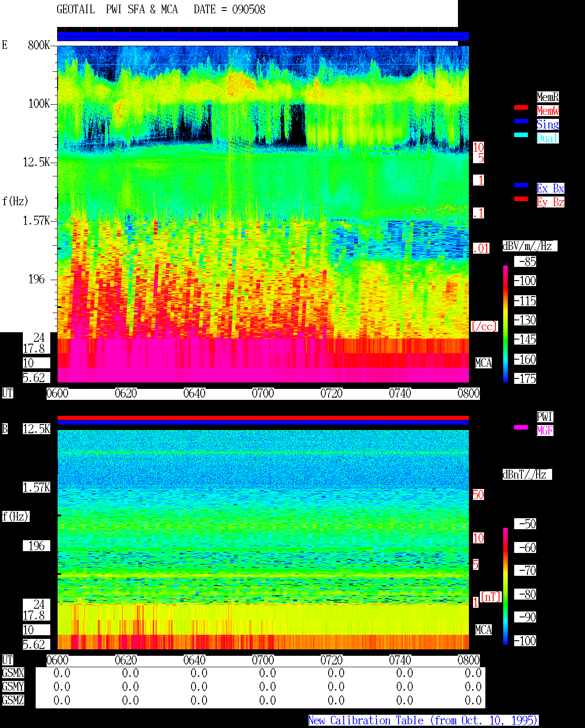Click the GEOTAIL PWI SFA & MCA title

[x=117, y=9]
